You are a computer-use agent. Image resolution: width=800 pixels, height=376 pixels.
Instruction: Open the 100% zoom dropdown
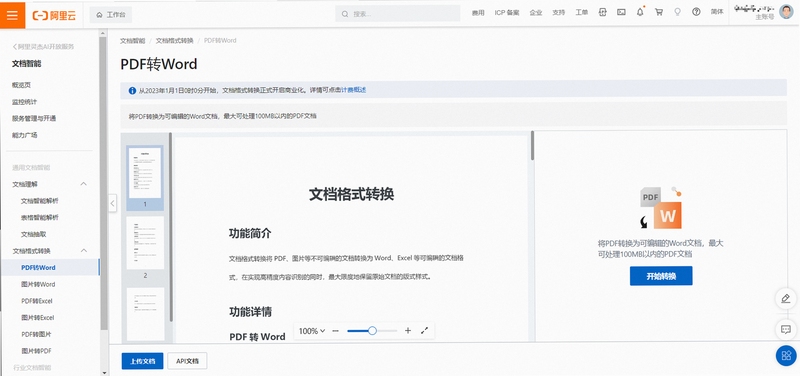coord(312,331)
